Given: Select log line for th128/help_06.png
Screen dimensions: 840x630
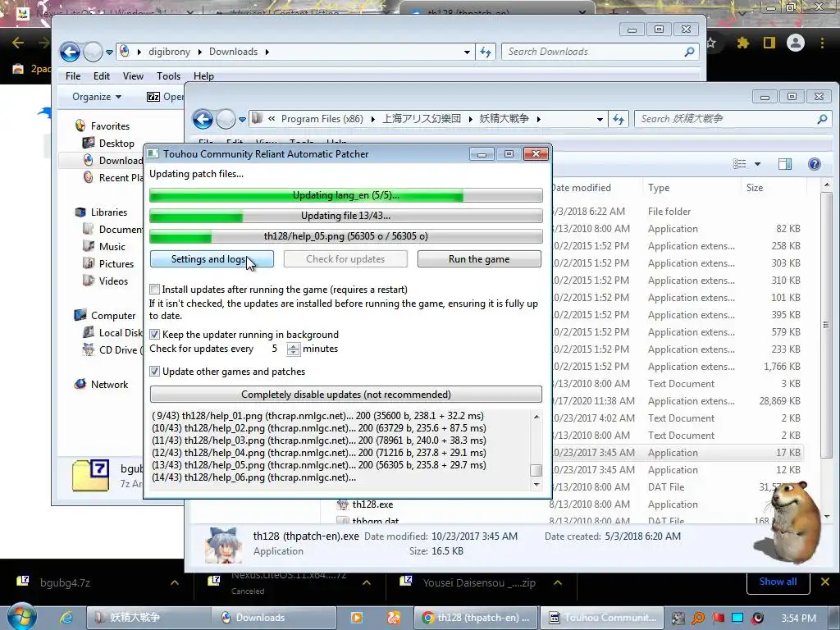Looking at the screenshot, I should tap(254, 477).
